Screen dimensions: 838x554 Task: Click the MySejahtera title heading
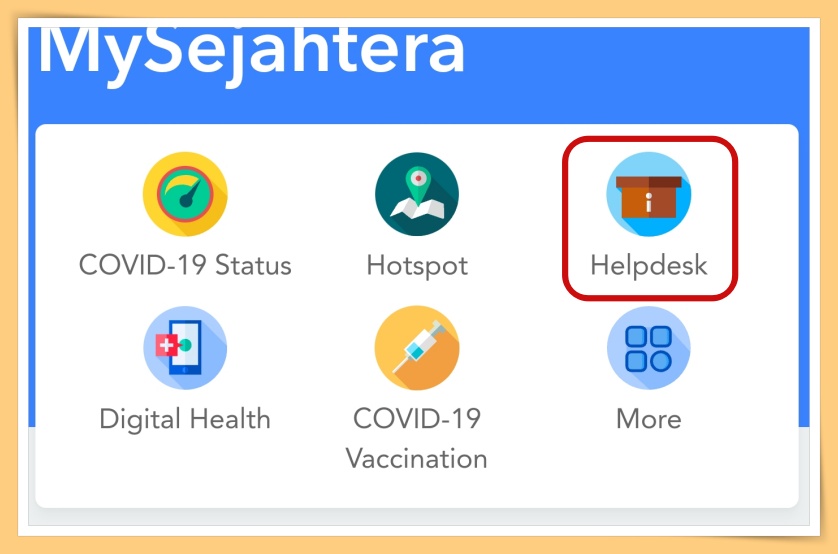(x=251, y=53)
